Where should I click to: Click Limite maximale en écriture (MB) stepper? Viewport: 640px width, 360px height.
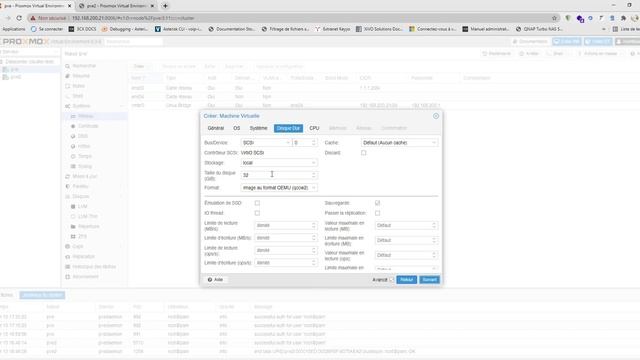coord(434,240)
